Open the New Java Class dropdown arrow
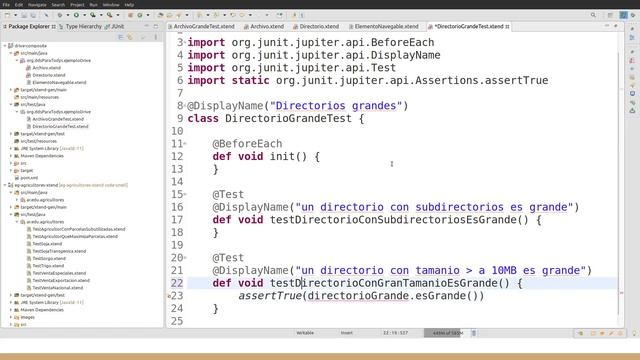This screenshot has width=640, height=360. pyautogui.click(x=148, y=15)
